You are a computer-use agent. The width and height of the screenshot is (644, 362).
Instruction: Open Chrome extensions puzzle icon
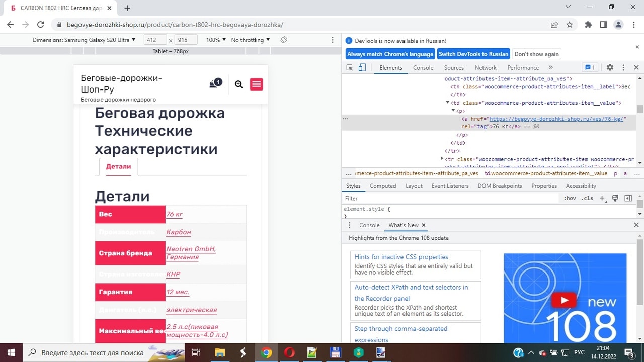click(588, 24)
